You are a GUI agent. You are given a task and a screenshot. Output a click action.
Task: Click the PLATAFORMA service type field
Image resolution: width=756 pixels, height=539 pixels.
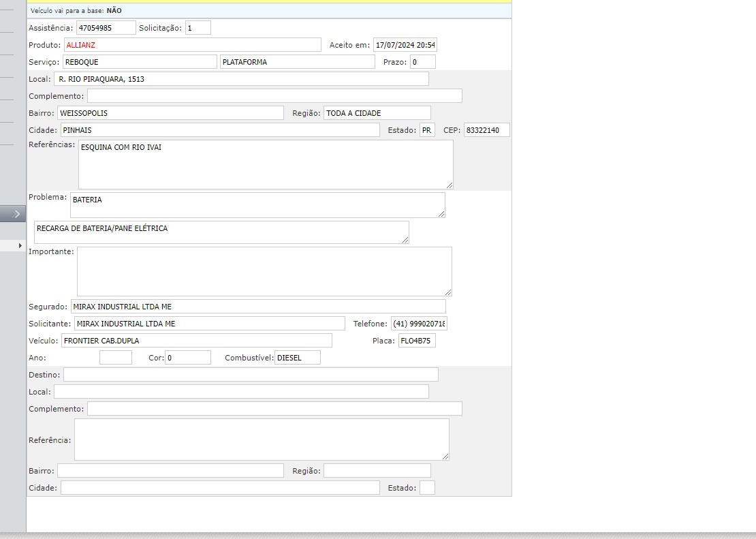(x=297, y=62)
